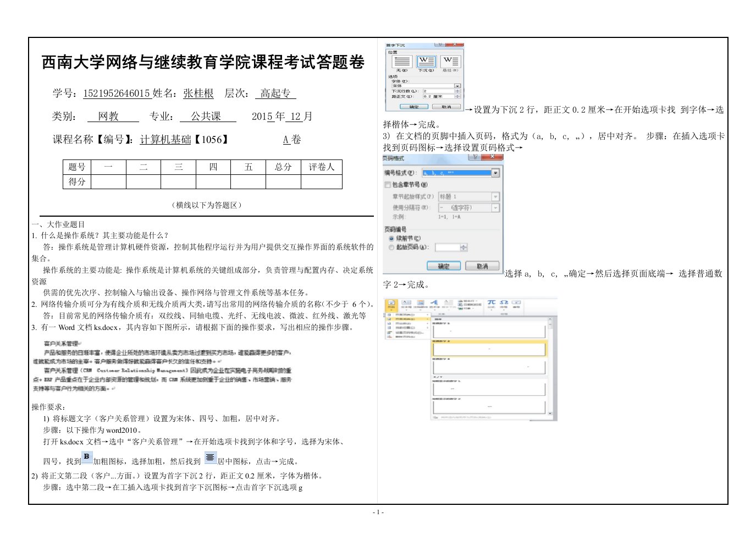Screen dimensions: 756x534
Task: Close the 首字下沉 dialog with the X
Action: (x=455, y=45)
